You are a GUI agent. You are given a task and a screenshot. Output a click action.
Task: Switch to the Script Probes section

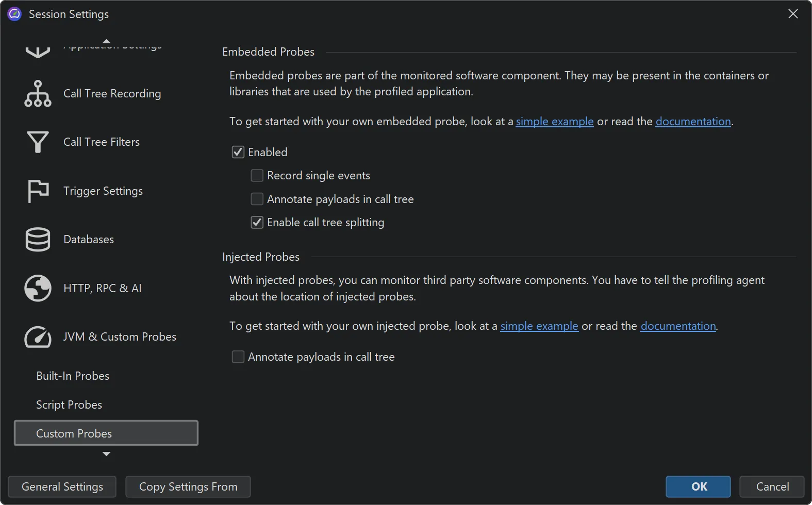pyautogui.click(x=69, y=405)
